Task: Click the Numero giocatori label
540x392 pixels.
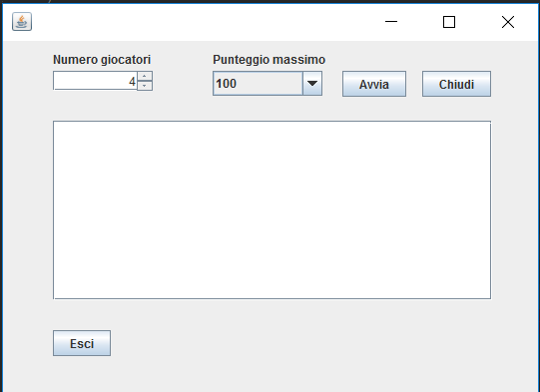Action: click(x=102, y=60)
